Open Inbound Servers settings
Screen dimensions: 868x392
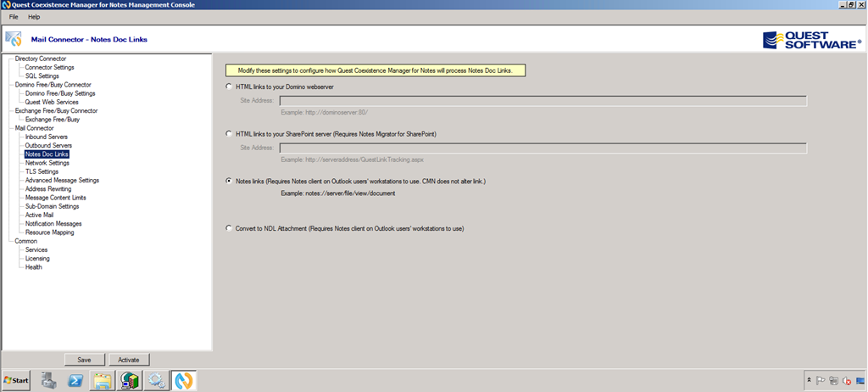47,137
